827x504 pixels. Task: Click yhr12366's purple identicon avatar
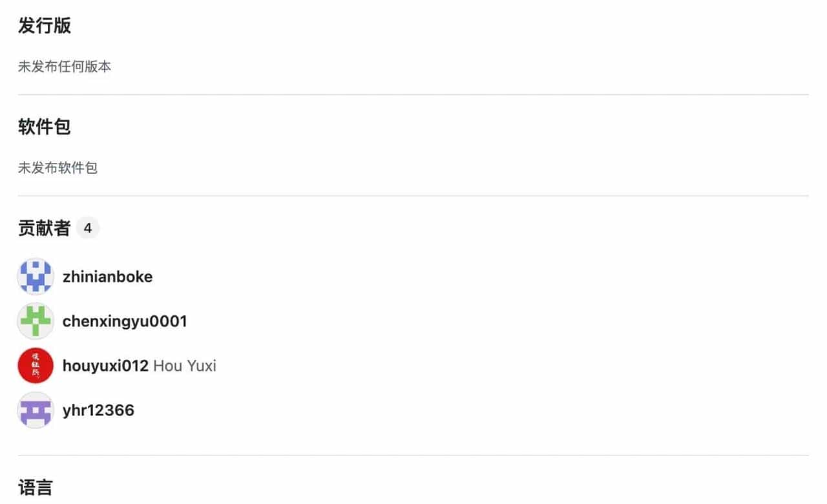point(36,410)
